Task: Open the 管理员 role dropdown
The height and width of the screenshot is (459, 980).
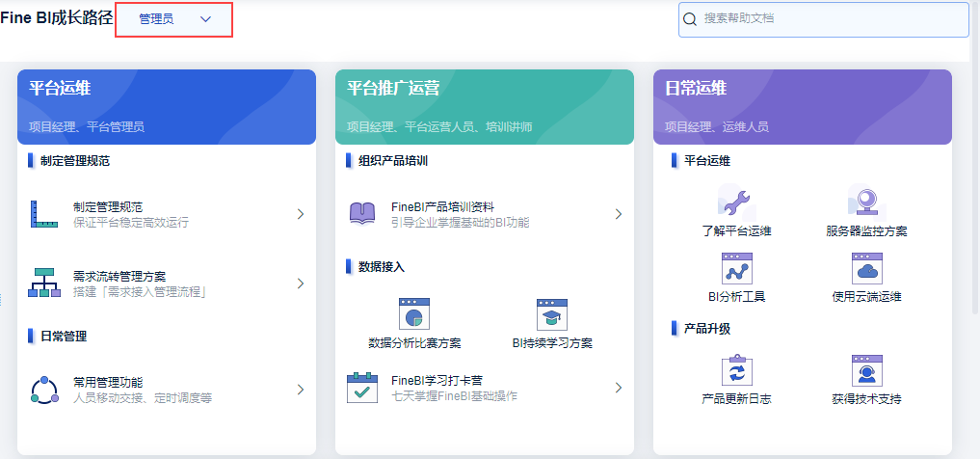Action: [x=173, y=19]
